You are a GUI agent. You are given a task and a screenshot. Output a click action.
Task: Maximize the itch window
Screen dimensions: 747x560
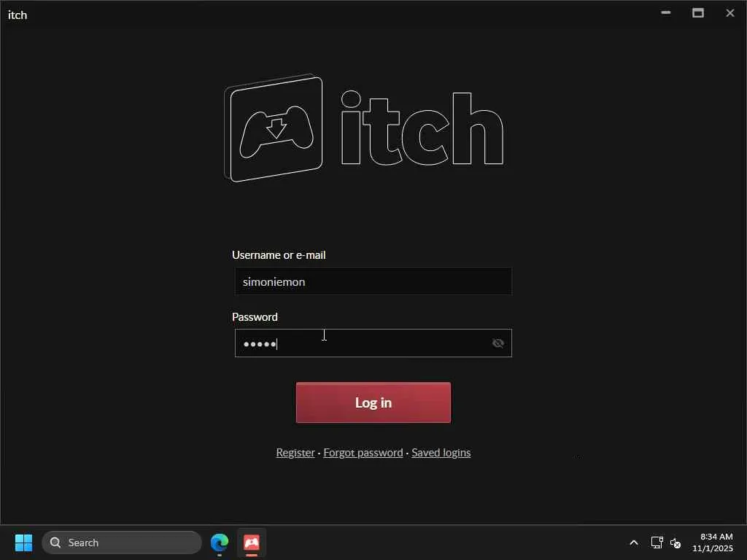[x=698, y=13]
